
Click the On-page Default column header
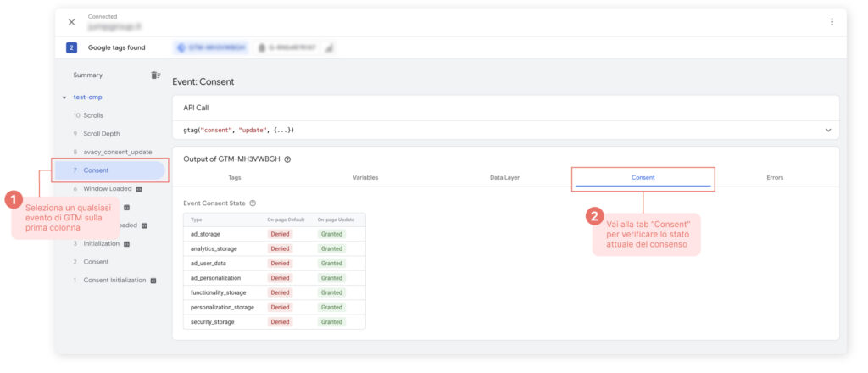[286, 220]
